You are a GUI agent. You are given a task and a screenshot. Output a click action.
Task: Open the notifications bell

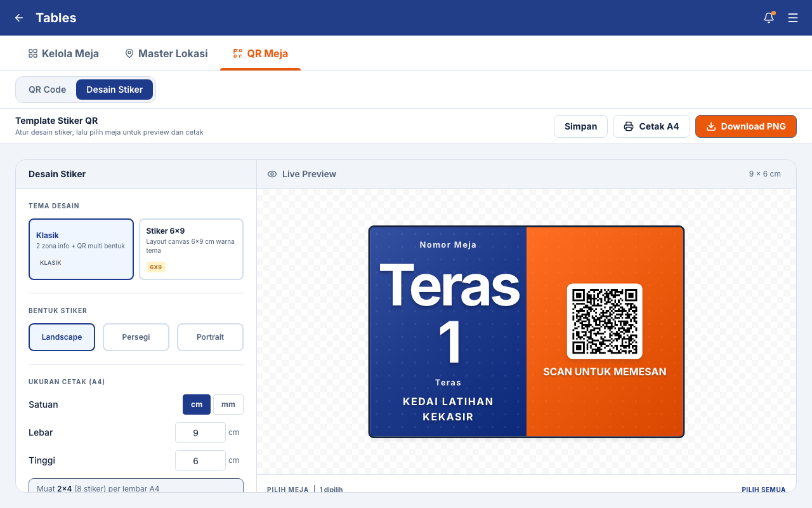[x=769, y=18]
